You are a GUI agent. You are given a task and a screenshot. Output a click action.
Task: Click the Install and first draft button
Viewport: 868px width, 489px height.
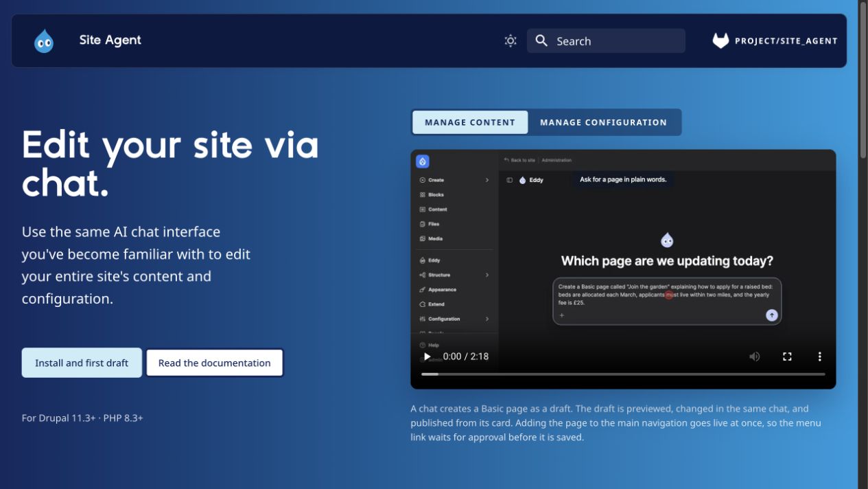82,363
